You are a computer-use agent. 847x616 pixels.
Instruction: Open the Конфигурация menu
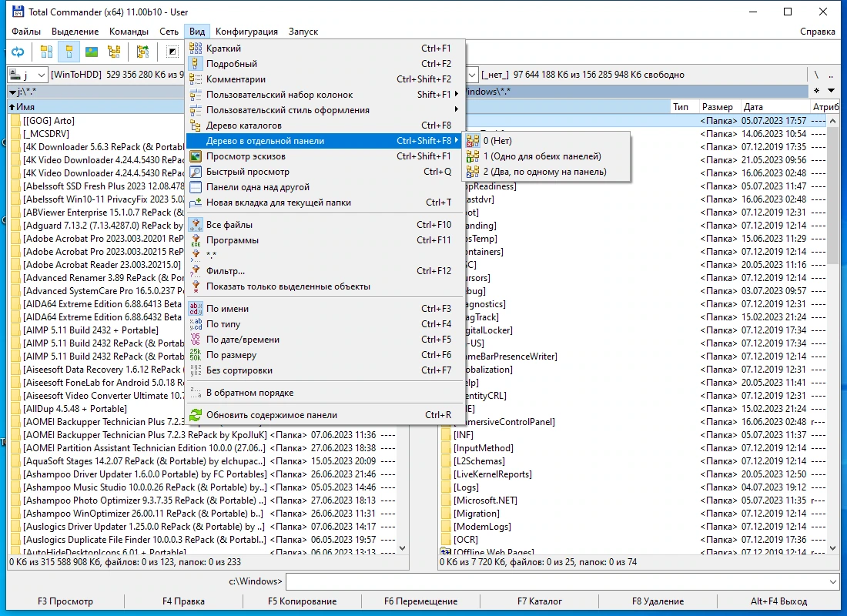point(246,32)
